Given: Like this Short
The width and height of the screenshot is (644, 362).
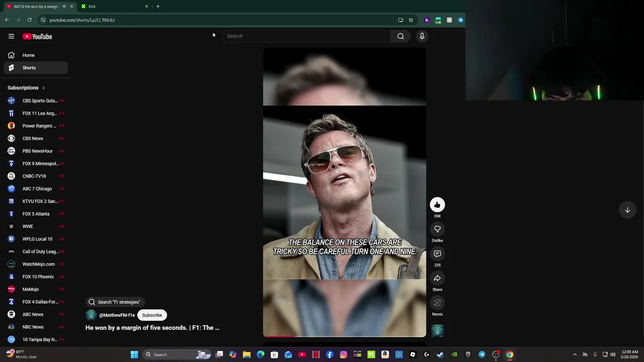Looking at the screenshot, I should [437, 205].
